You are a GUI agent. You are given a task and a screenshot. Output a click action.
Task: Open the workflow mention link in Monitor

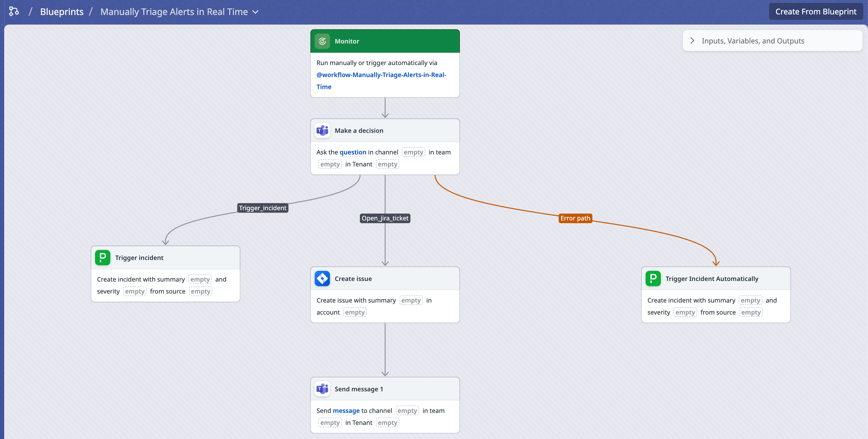coord(381,81)
